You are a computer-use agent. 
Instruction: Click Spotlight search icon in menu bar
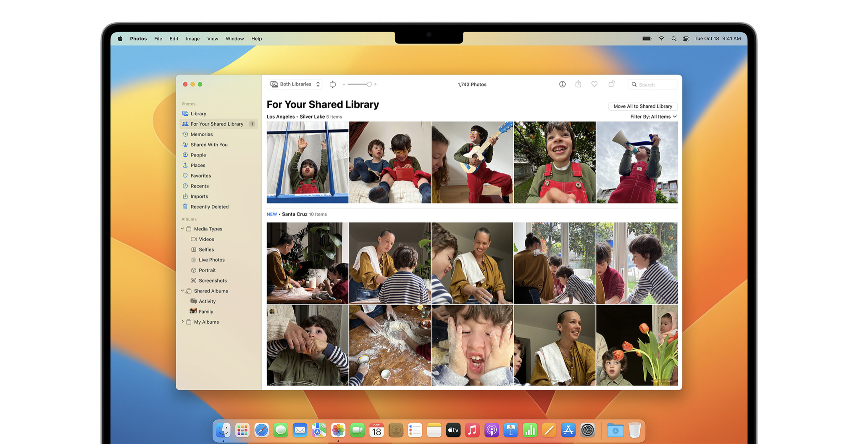(x=673, y=39)
